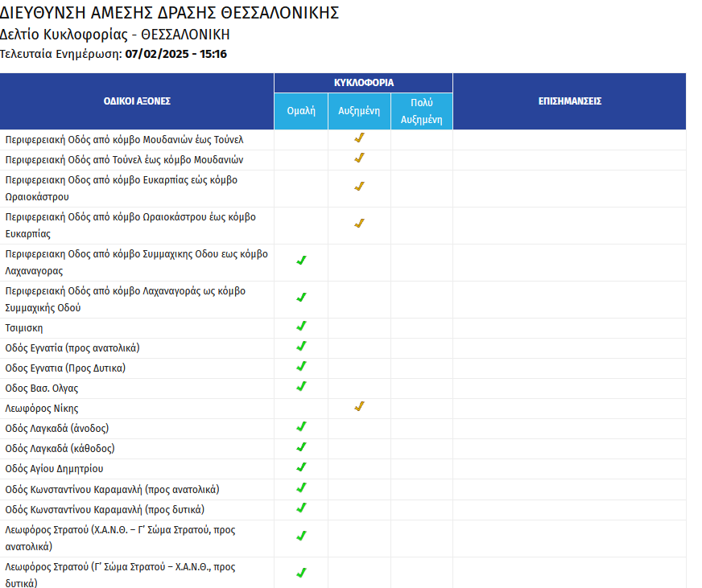Click the green checkmark in the Τσιμισκη row

pos(301,327)
